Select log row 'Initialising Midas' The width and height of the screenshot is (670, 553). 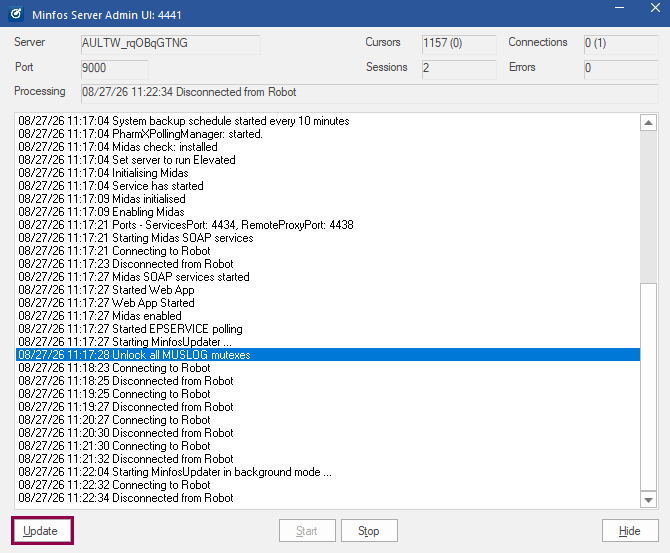(328, 173)
